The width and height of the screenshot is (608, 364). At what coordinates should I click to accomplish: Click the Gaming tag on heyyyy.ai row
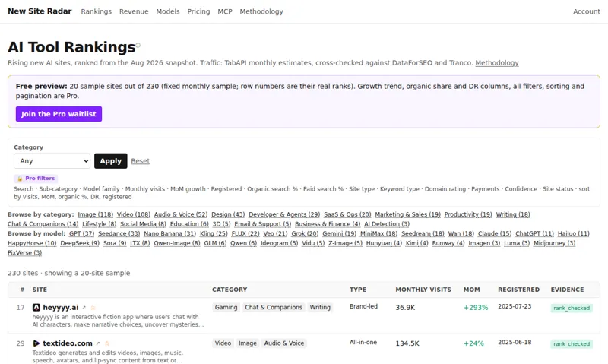tap(226, 308)
